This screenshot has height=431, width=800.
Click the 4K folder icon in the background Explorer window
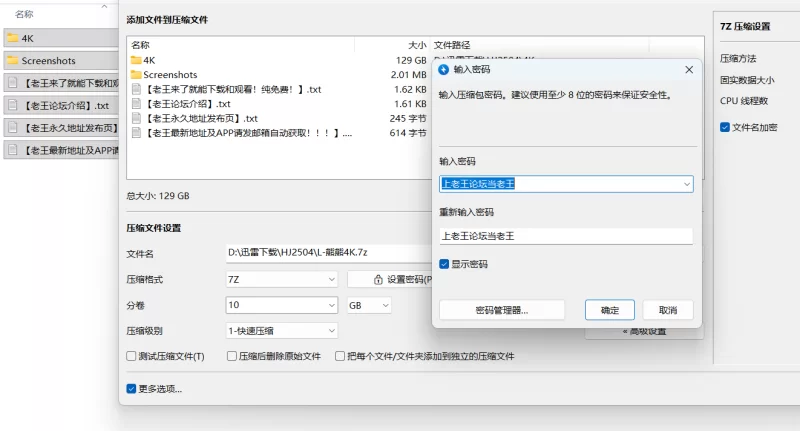13,38
